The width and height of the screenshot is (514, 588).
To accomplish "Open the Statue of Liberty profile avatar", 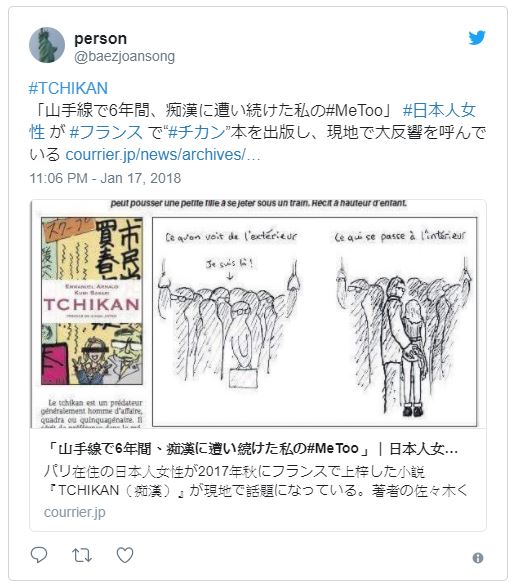I will click(x=47, y=45).
